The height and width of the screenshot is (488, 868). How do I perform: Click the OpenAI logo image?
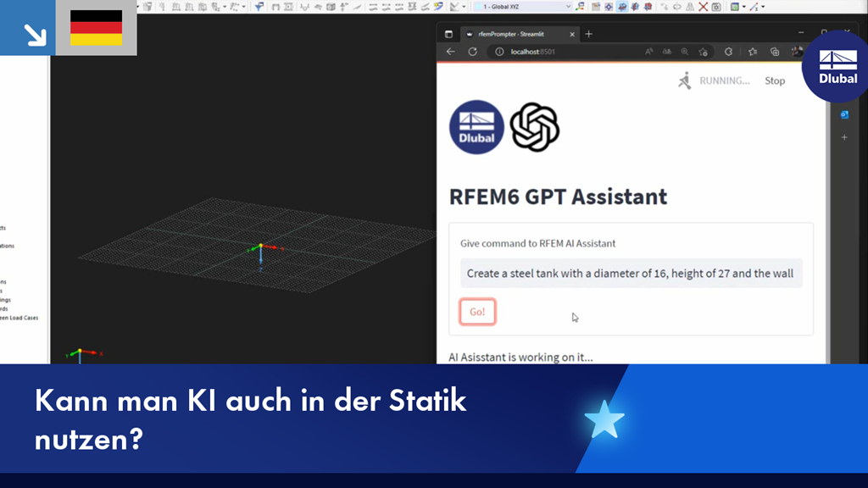click(x=534, y=127)
